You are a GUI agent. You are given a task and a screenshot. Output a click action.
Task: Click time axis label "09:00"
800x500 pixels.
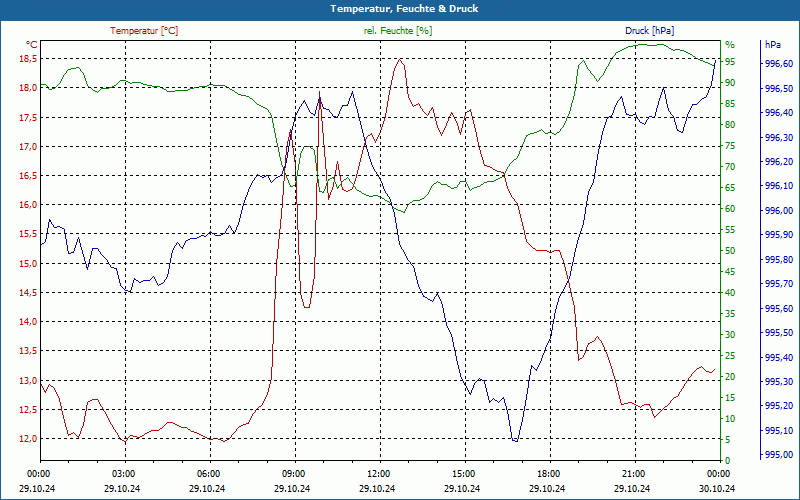pos(293,473)
